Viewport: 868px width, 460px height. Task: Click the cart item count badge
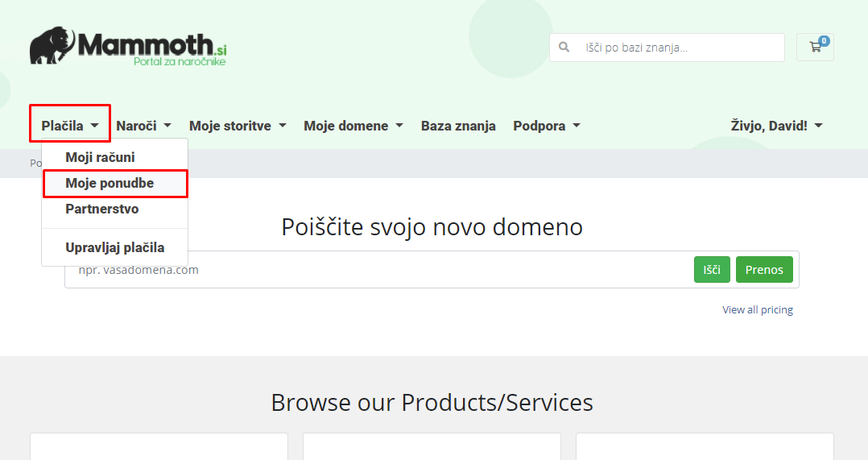pos(824,40)
